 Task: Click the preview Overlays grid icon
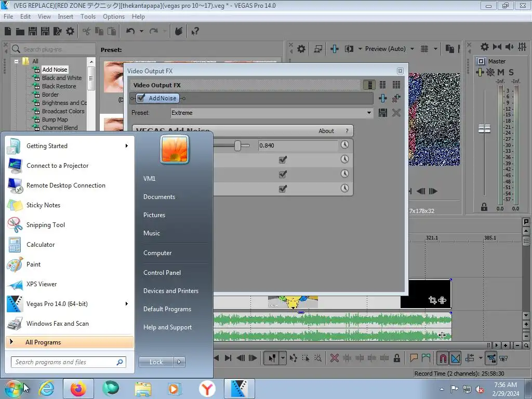tap(424, 49)
